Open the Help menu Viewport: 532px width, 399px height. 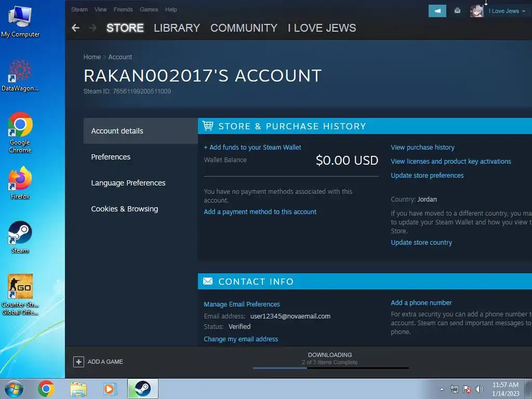click(171, 9)
